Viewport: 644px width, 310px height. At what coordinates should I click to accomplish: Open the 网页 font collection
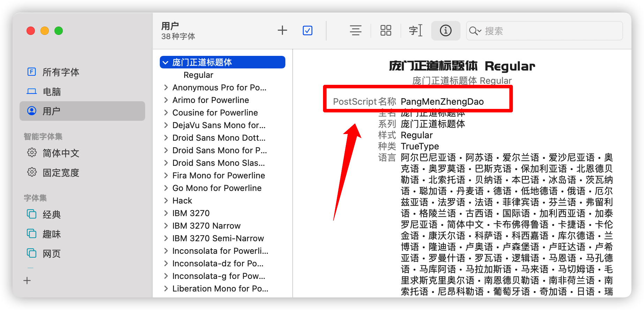[52, 254]
